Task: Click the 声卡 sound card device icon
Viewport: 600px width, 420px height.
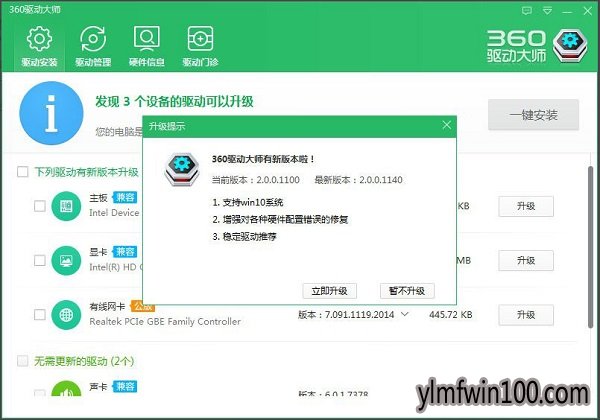Action: pos(66,389)
